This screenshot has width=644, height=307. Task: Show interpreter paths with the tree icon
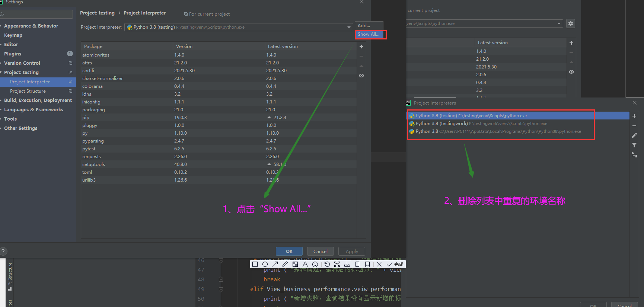click(634, 155)
